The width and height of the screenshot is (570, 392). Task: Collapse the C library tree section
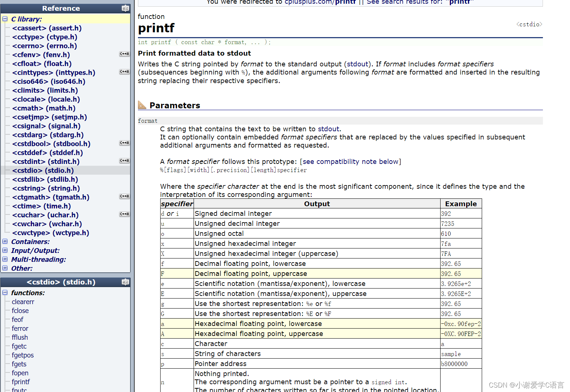coord(5,19)
